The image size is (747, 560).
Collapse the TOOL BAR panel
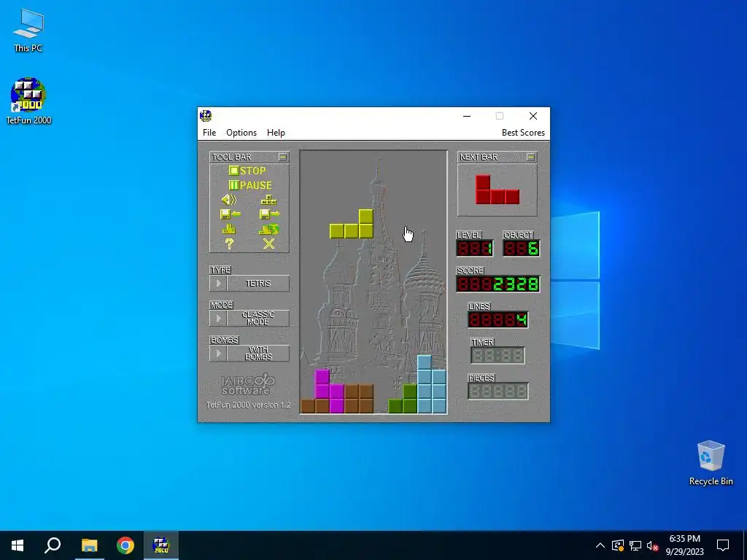pos(282,157)
